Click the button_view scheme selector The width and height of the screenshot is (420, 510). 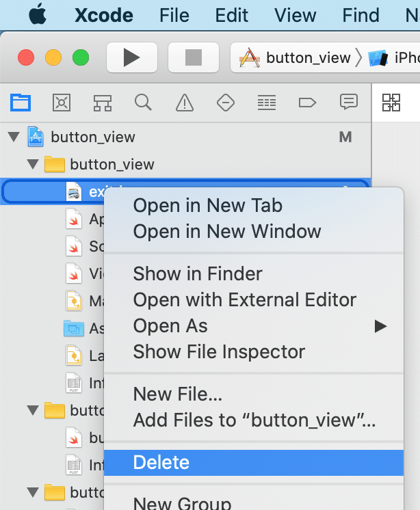click(x=294, y=58)
